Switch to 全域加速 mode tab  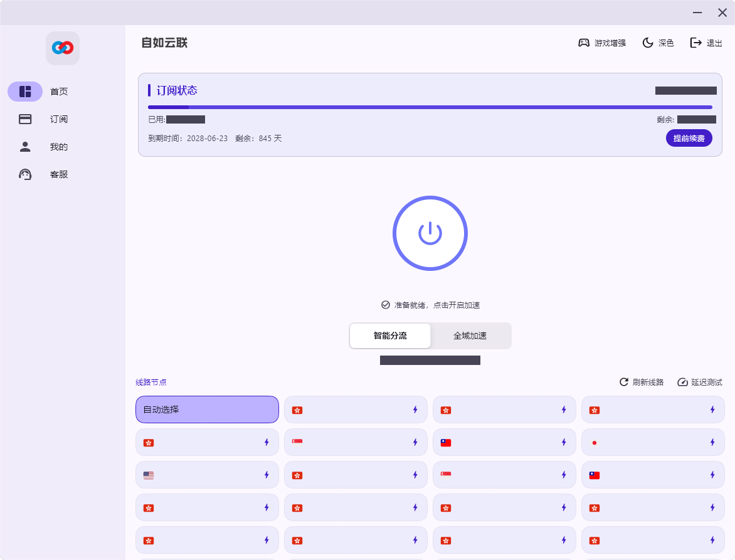[470, 335]
